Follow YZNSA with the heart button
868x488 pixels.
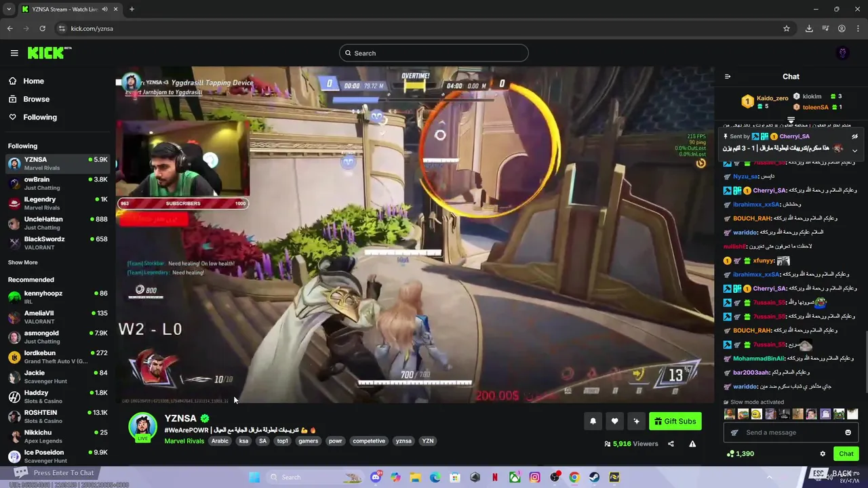[614, 422]
